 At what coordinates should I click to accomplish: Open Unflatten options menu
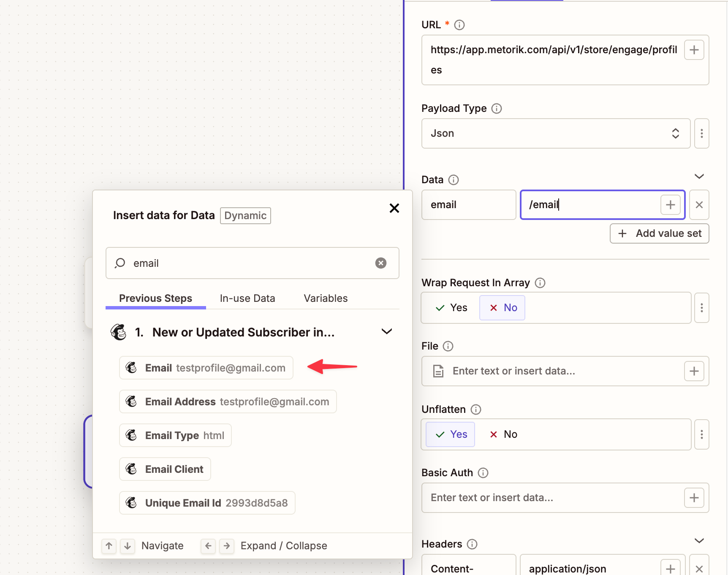(701, 434)
